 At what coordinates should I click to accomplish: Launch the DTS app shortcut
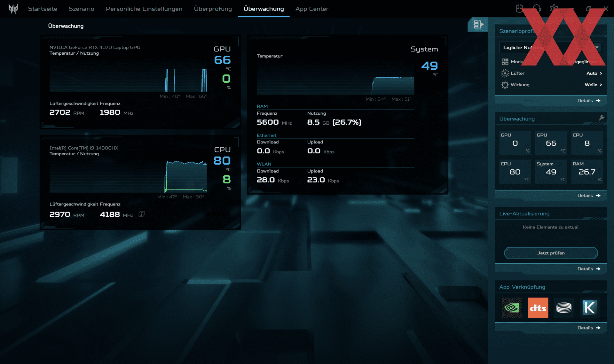click(538, 307)
